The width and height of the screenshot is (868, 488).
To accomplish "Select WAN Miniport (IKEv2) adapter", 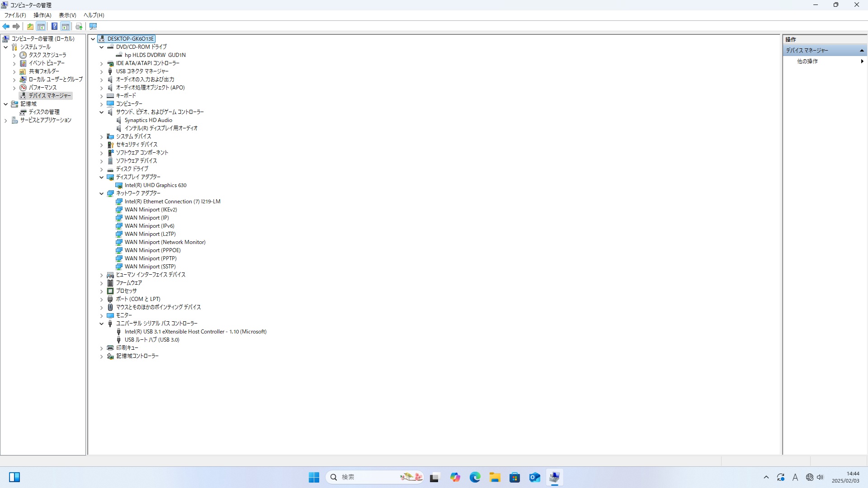I will pos(151,210).
